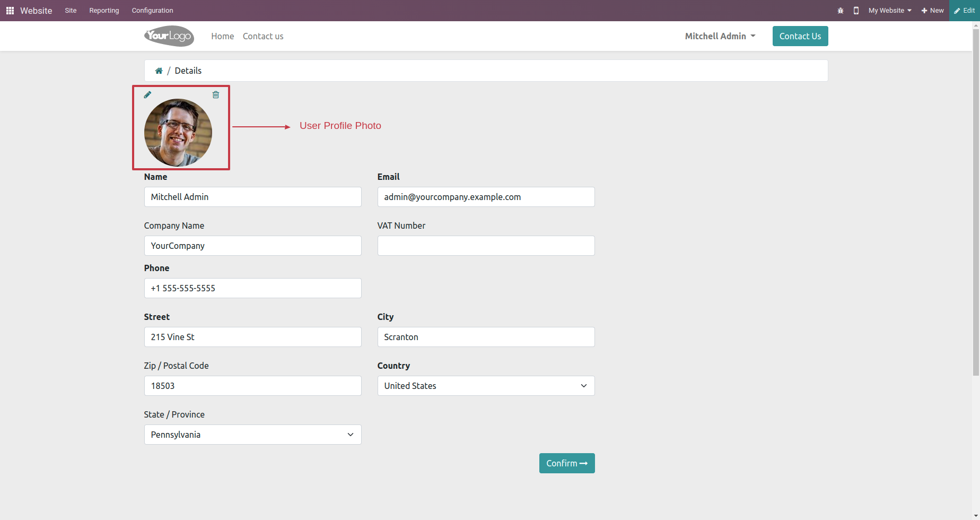Open the Contact us nav link
This screenshot has height=520, width=980.
pyautogui.click(x=263, y=36)
